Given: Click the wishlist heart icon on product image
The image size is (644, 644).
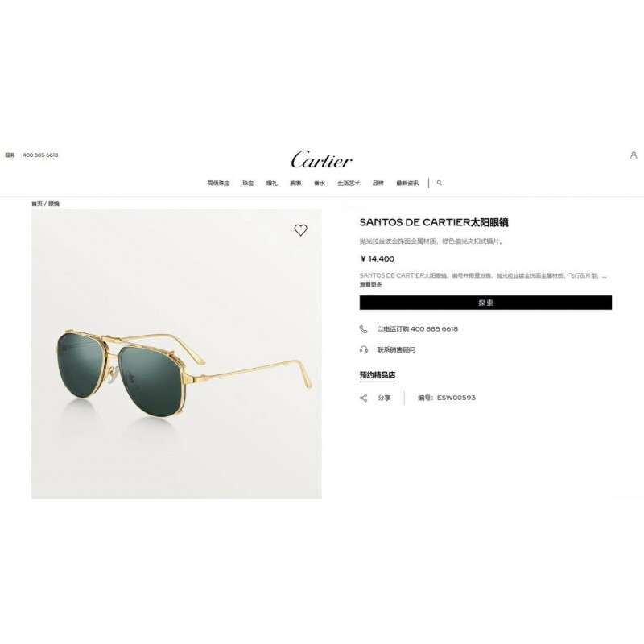Looking at the screenshot, I should (x=300, y=230).
